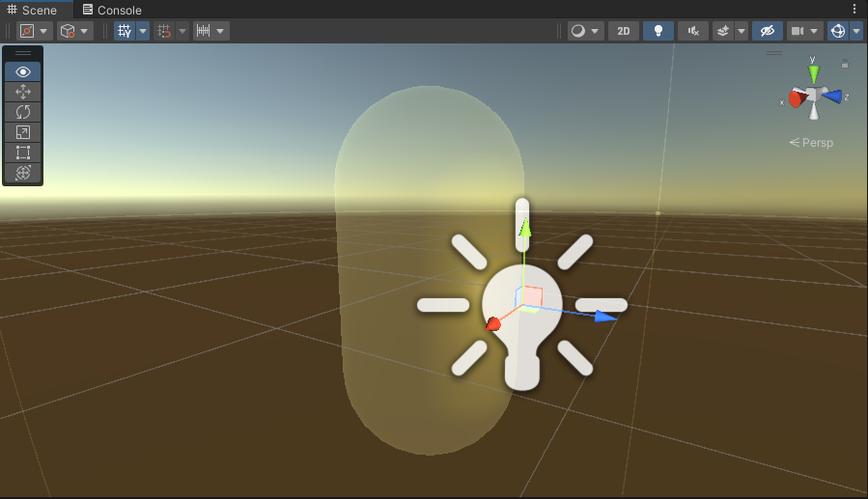Image resolution: width=868 pixels, height=499 pixels.
Task: Select the Transform tool
Action: [x=23, y=173]
